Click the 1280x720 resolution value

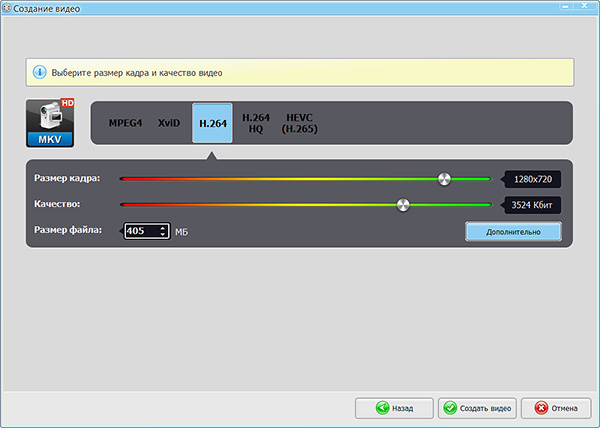pyautogui.click(x=532, y=179)
